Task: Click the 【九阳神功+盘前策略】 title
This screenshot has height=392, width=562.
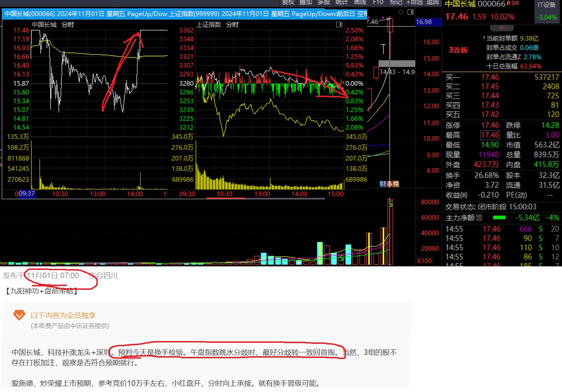Action: (41, 291)
